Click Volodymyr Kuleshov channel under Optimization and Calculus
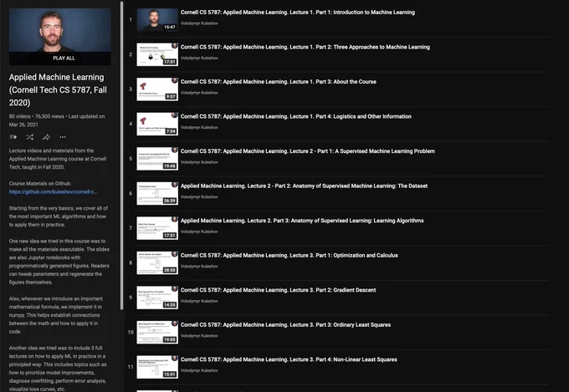This screenshot has height=392, width=569. [x=199, y=266]
